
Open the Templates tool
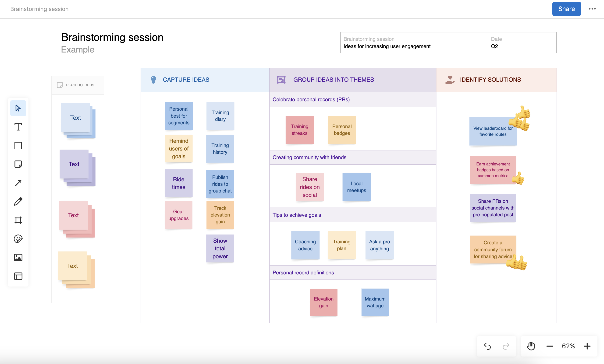(x=18, y=276)
